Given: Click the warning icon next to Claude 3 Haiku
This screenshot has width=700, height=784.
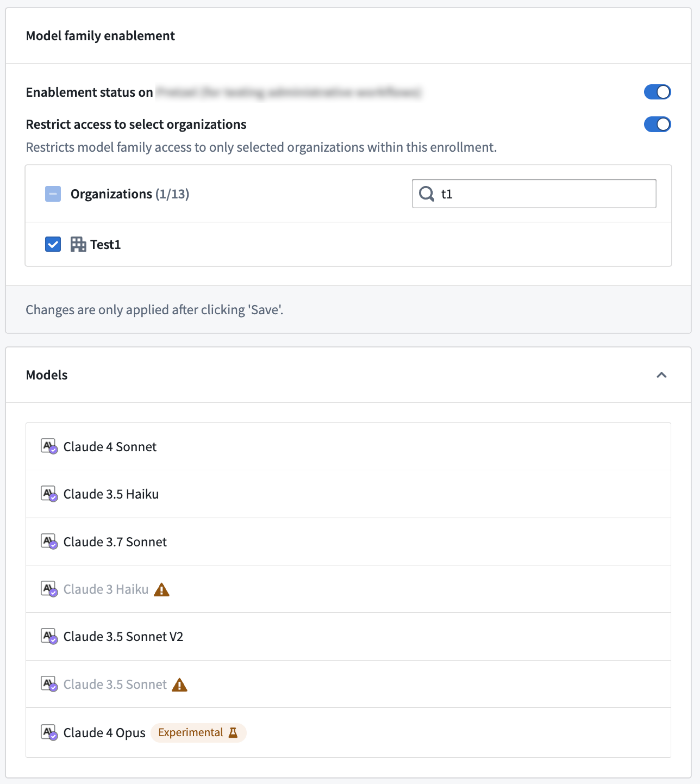Looking at the screenshot, I should point(162,590).
